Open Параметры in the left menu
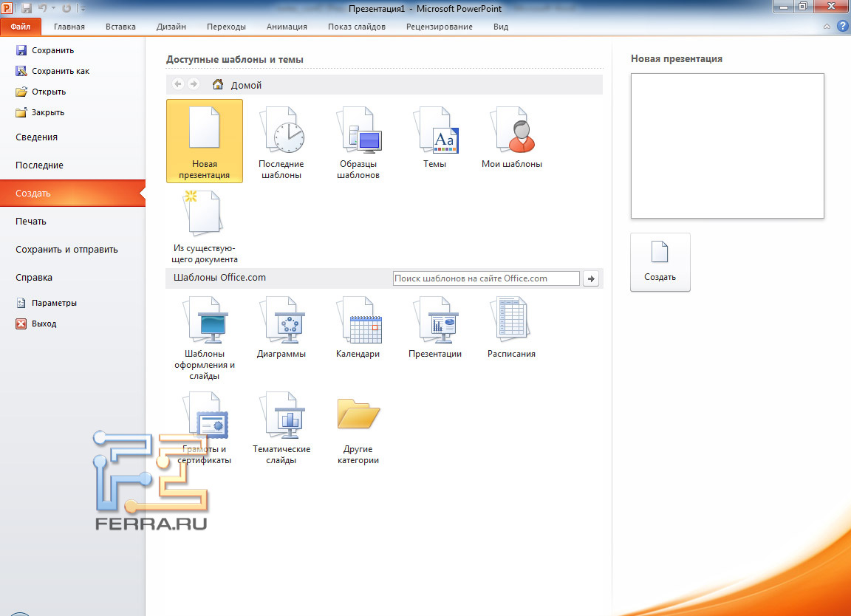This screenshot has height=616, width=851. click(x=54, y=303)
